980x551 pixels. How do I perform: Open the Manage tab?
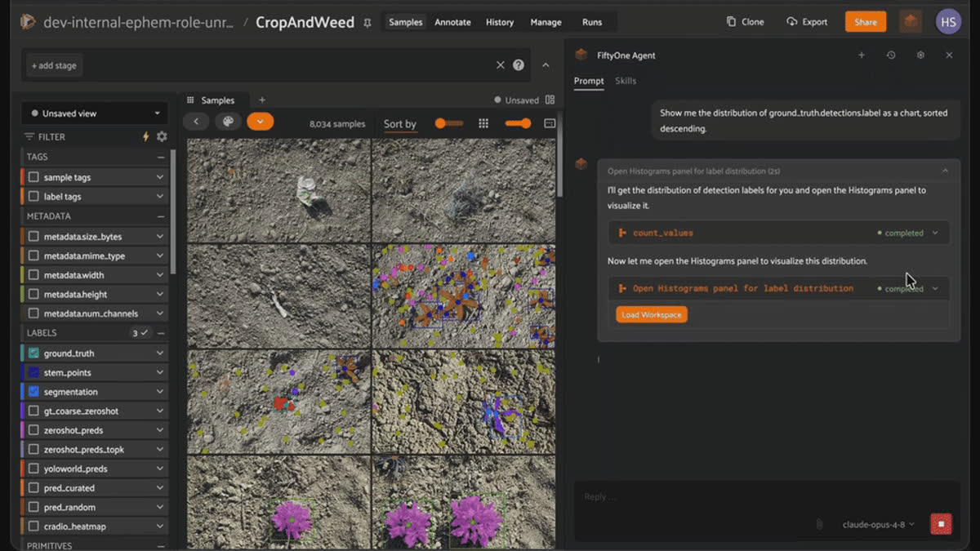tap(546, 22)
